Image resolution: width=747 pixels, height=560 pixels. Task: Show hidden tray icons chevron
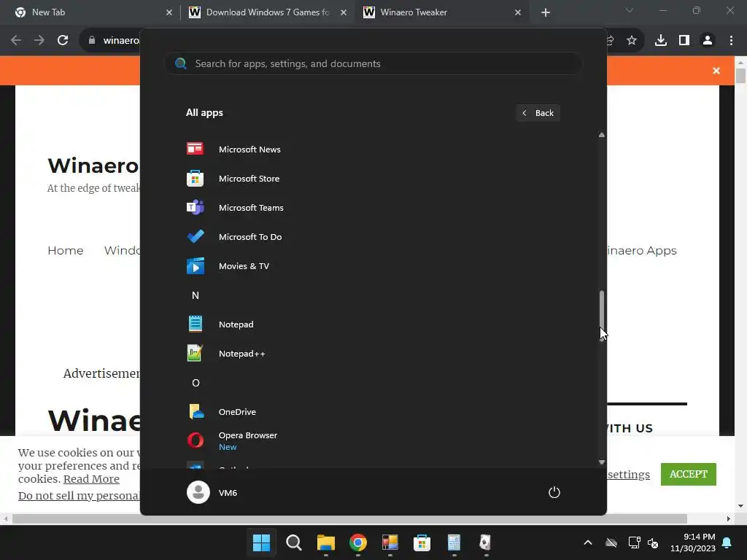click(x=588, y=542)
